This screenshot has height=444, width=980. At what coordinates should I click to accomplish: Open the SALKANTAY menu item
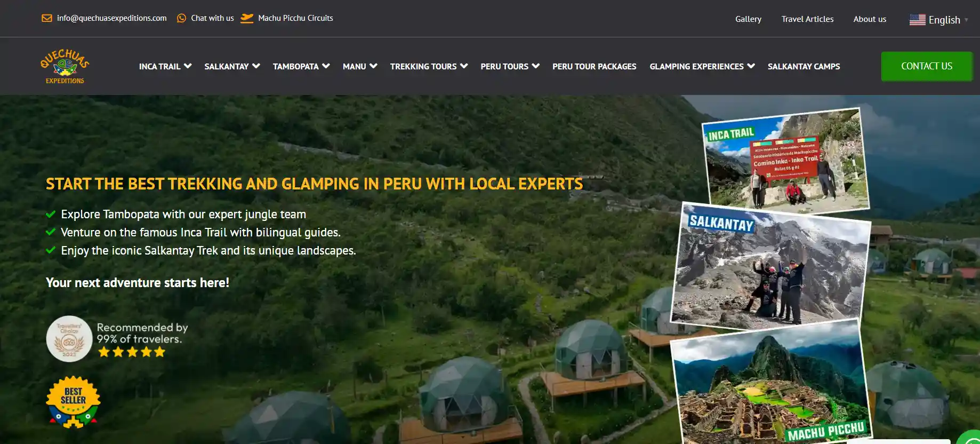(227, 66)
